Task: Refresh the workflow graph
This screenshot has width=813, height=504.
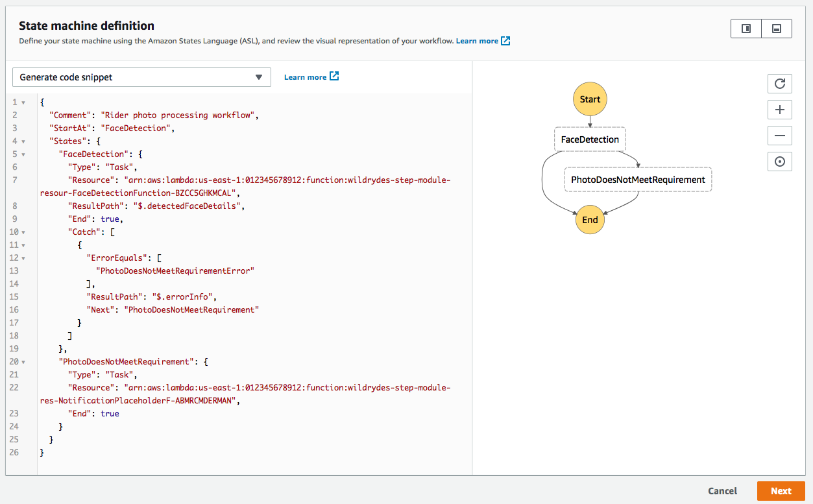Action: click(779, 84)
